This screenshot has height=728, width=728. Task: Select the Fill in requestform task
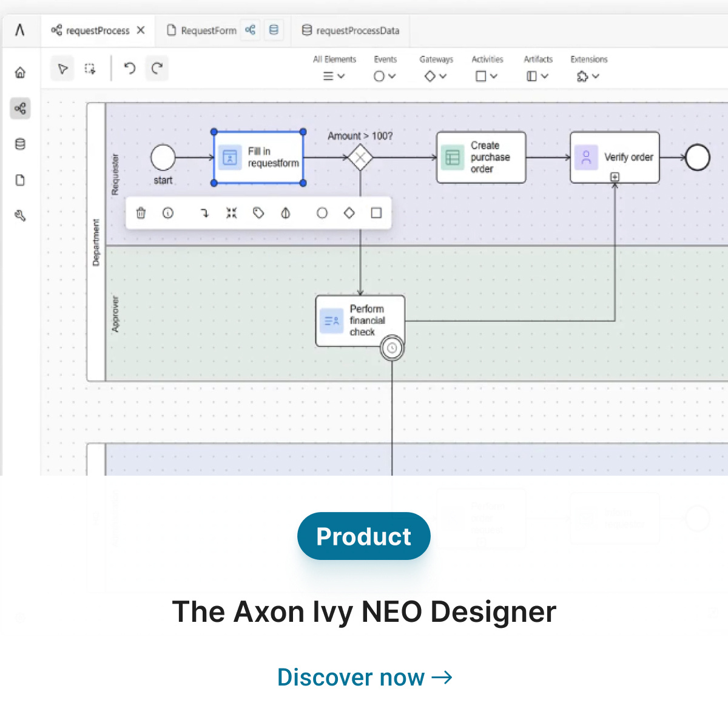point(258,157)
